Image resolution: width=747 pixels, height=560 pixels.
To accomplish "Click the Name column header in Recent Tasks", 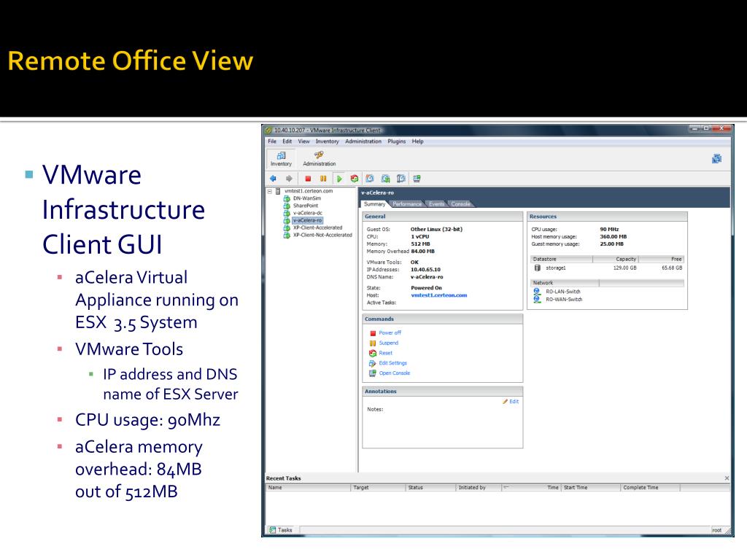I will 308,488.
